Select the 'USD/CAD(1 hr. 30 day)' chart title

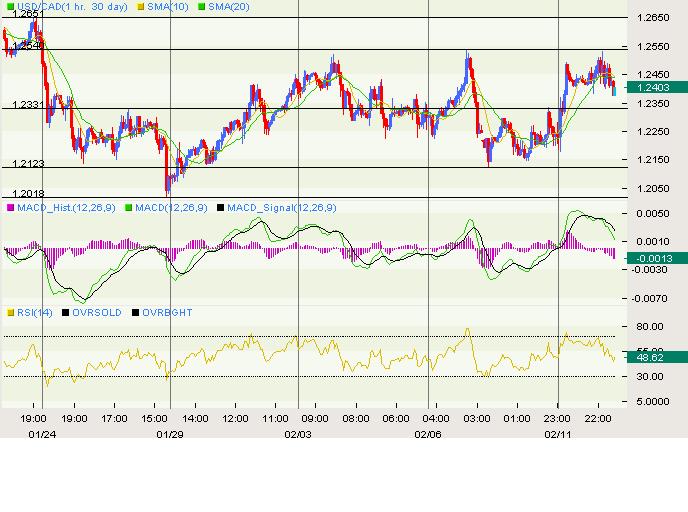(72, 7)
